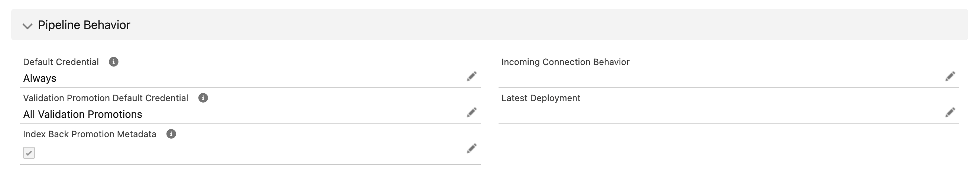Click the Default Credential label

[x=61, y=62]
